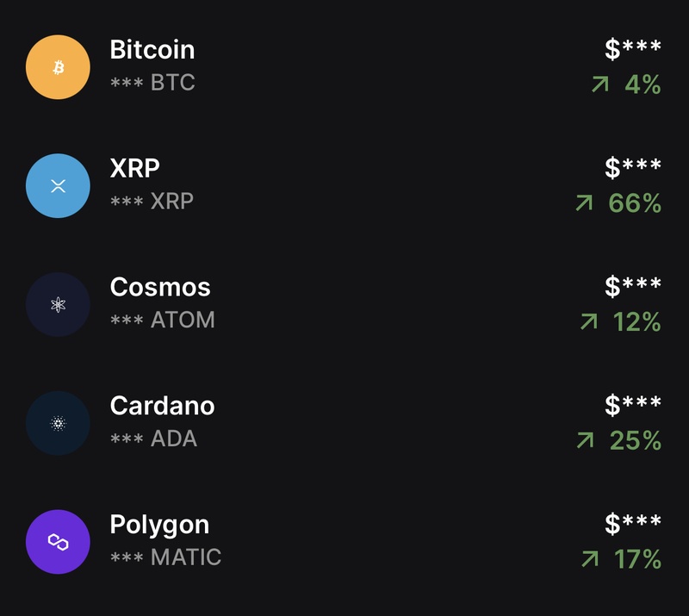
Task: Open the Bitcoin asset name
Action: point(152,50)
